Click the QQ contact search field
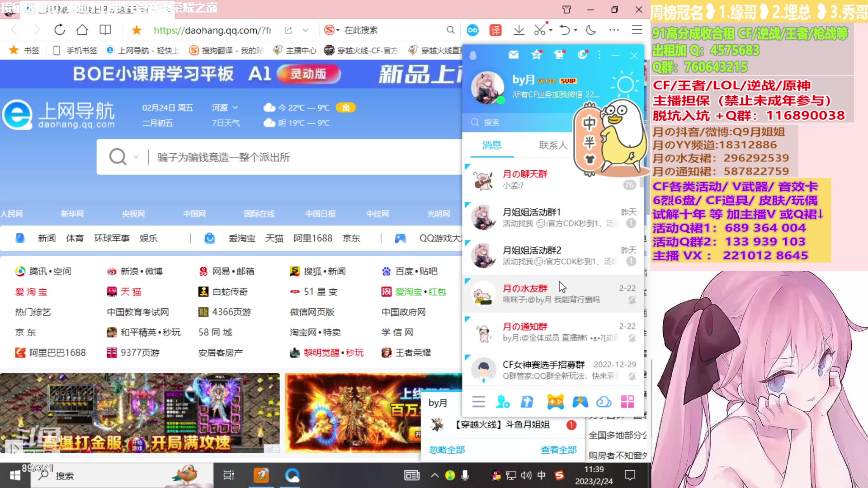 click(518, 122)
